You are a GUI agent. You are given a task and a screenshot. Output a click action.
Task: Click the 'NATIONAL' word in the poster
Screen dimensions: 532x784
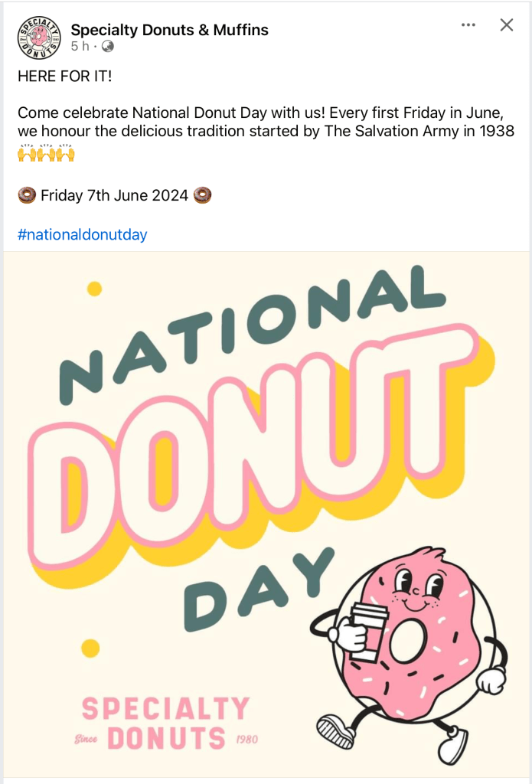[253, 329]
